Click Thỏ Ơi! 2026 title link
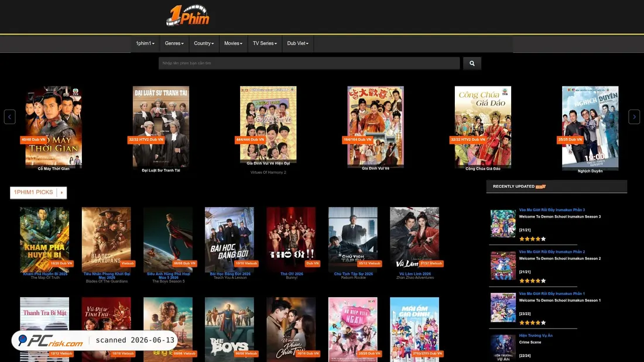644x362 pixels. point(292,274)
